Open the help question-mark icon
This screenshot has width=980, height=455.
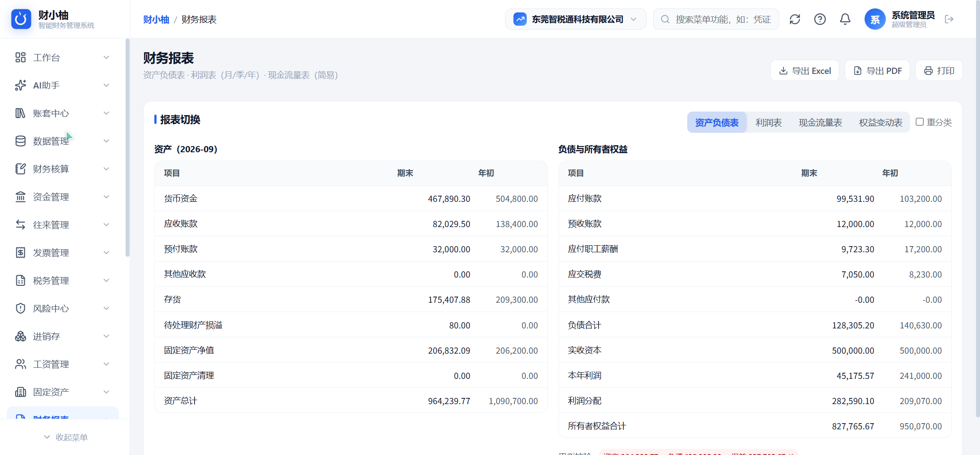[820, 19]
